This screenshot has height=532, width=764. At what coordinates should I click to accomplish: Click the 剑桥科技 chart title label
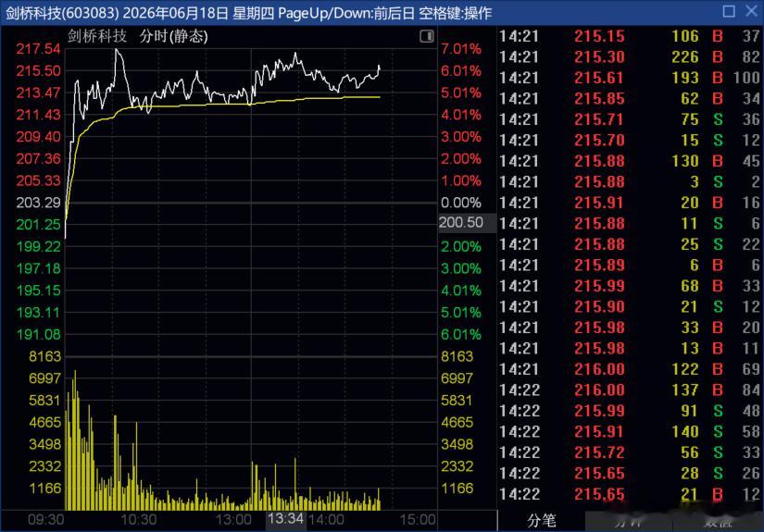[97, 36]
